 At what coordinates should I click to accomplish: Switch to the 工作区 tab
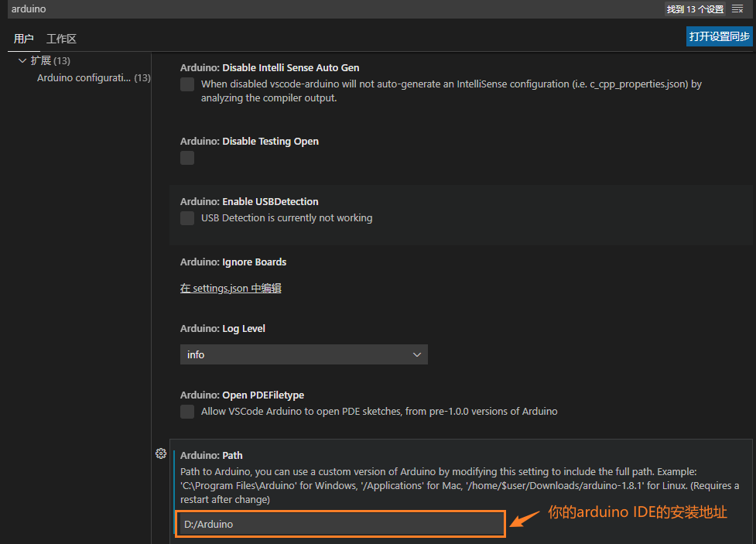(x=61, y=39)
